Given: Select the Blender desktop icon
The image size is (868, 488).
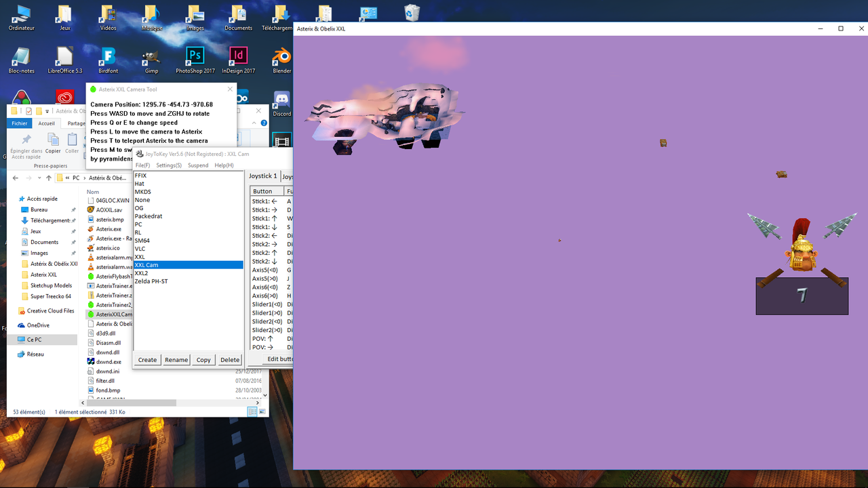Looking at the screenshot, I should 281,60.
